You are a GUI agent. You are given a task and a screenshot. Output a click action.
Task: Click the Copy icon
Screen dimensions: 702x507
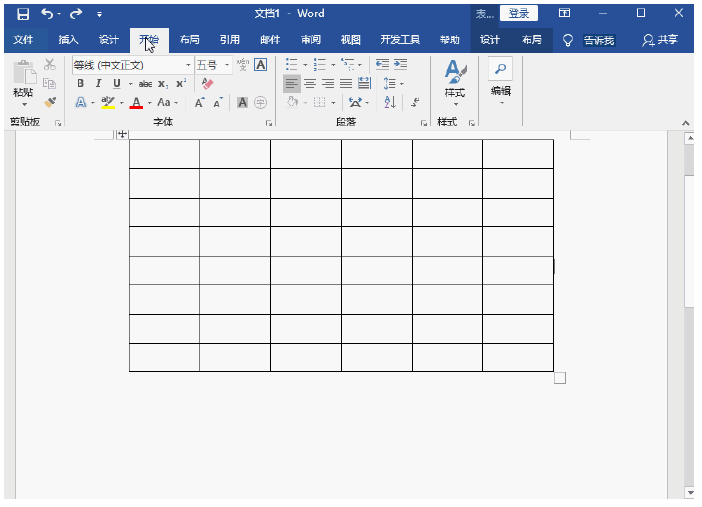click(x=49, y=84)
